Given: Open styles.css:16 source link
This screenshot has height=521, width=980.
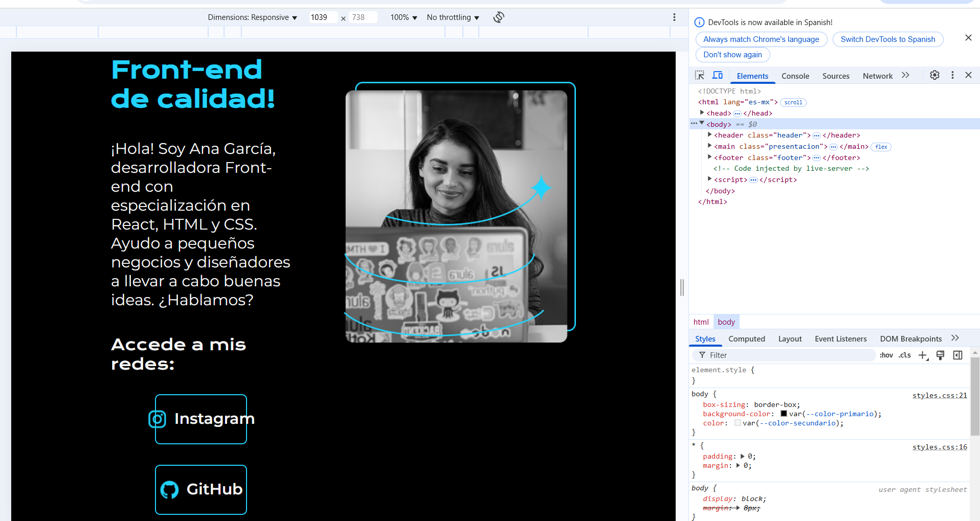Looking at the screenshot, I should [x=940, y=447].
